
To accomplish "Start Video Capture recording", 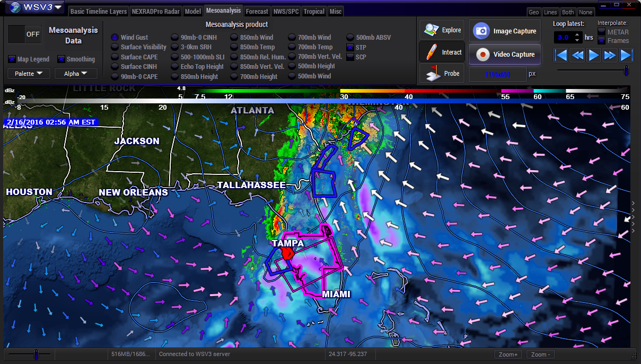I will pos(505,54).
